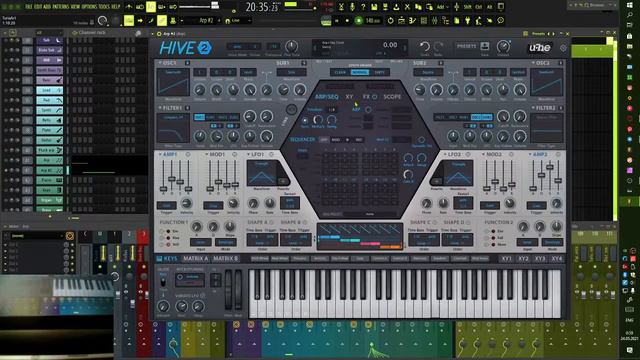
Task: Click the Alt modifier button
Action: click(489, 7)
